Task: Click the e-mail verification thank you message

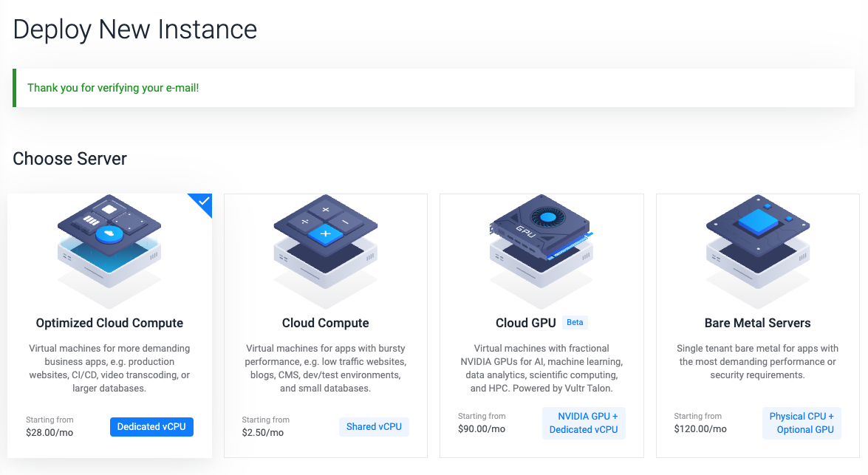Action: pyautogui.click(x=113, y=88)
